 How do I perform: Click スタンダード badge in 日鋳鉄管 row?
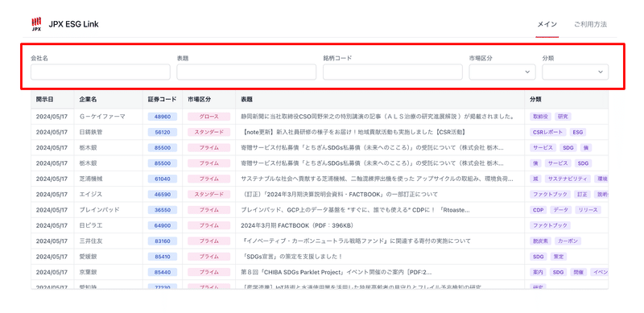(x=209, y=132)
